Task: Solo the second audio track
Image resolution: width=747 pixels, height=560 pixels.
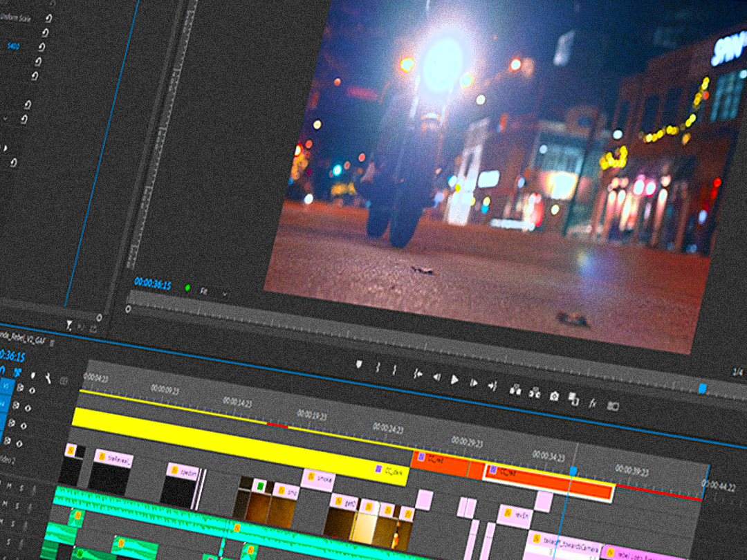Action: coord(17,505)
